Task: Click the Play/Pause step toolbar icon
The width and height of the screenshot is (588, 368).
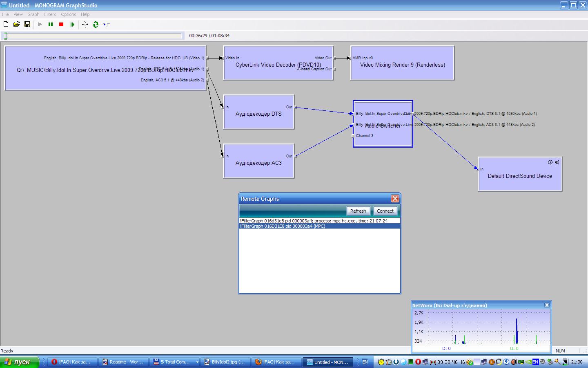Action: pos(72,25)
